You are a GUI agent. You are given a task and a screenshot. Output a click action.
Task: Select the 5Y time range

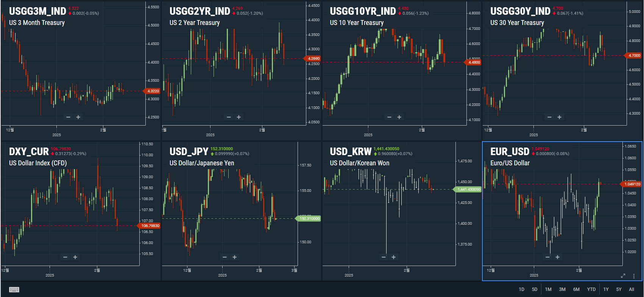[619, 289]
